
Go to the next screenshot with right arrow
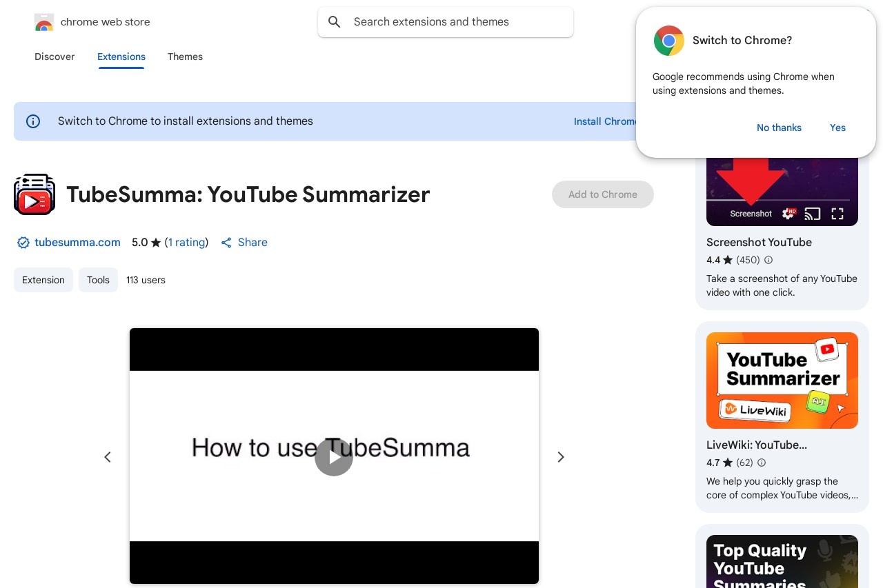561,457
